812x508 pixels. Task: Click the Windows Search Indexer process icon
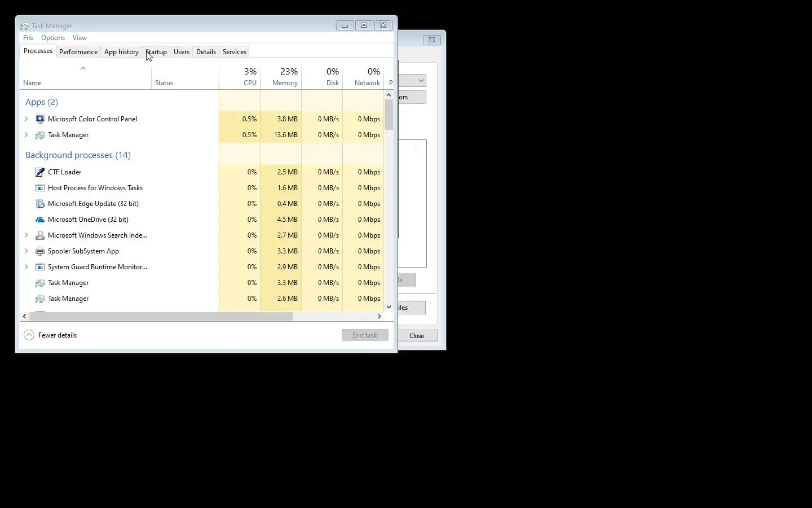point(40,235)
